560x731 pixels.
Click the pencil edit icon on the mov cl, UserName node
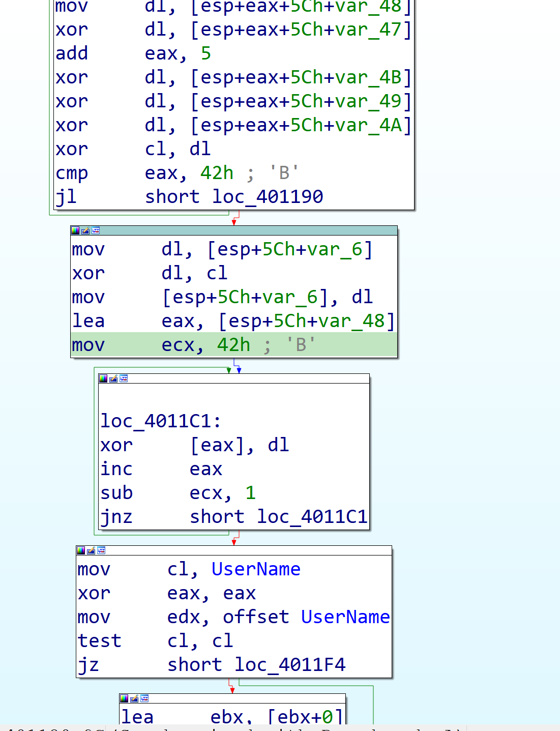click(91, 550)
